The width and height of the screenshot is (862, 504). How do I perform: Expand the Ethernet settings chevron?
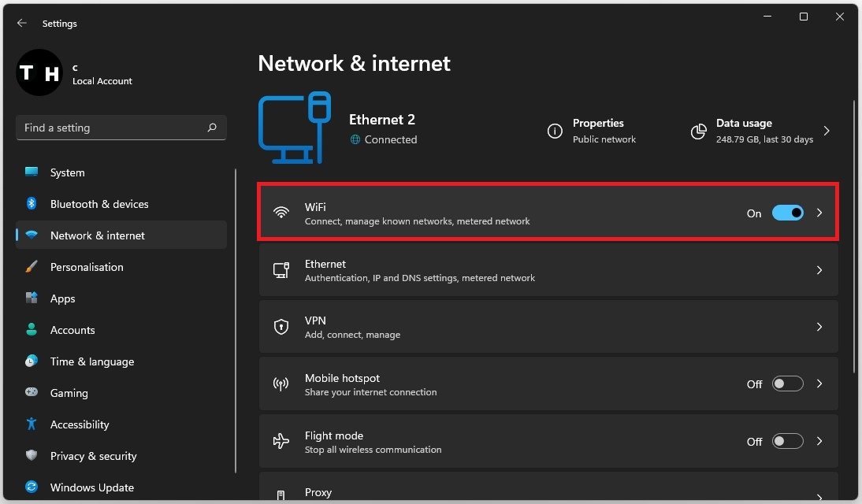tap(819, 270)
